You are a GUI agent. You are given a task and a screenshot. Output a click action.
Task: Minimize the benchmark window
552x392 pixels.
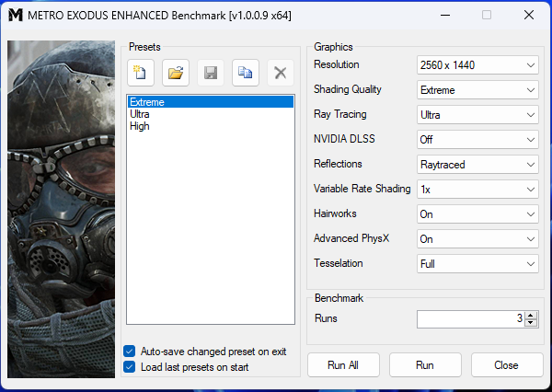pyautogui.click(x=445, y=15)
